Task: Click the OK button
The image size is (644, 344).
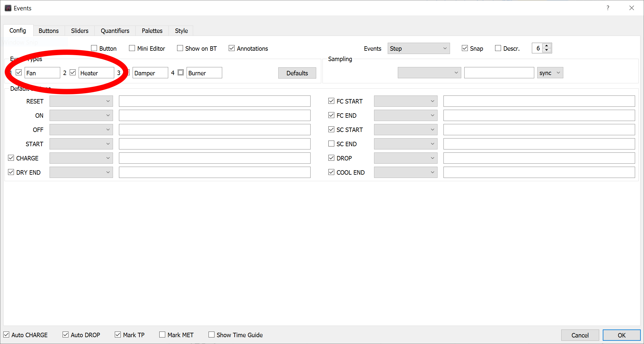Action: pos(621,335)
